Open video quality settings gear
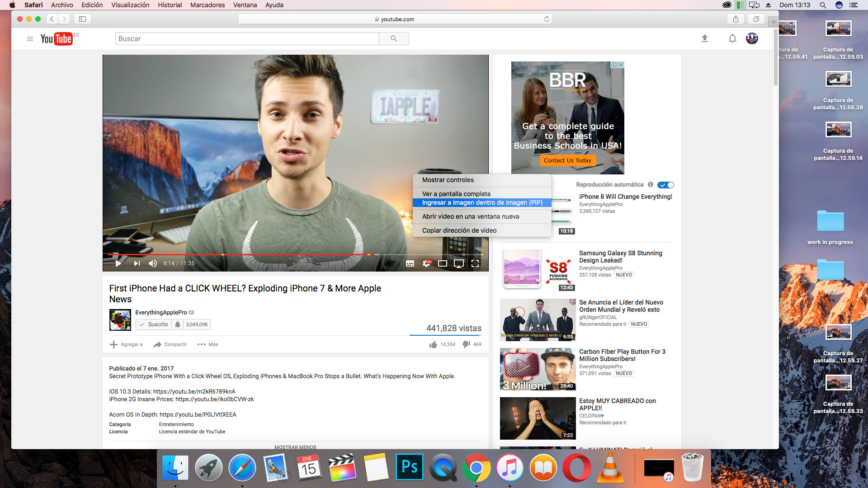The height and width of the screenshot is (488, 868). 426,263
